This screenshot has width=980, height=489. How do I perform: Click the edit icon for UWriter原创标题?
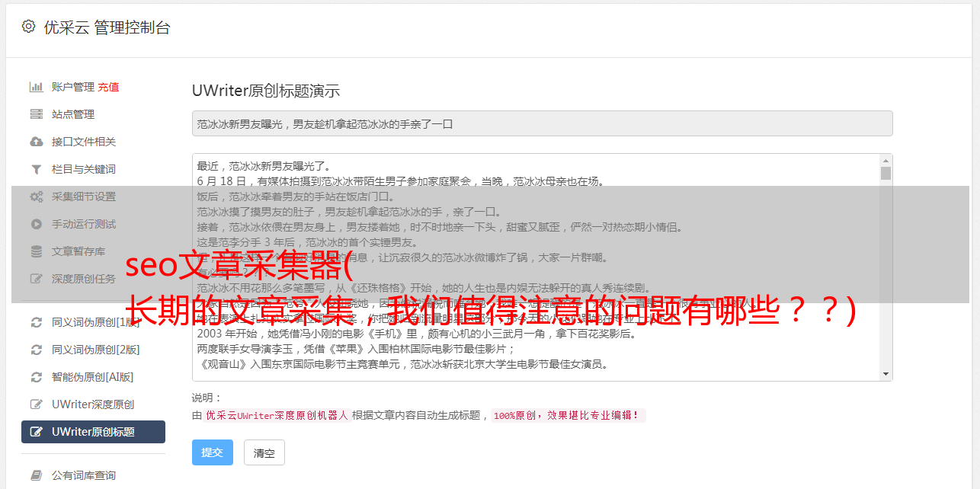[36, 432]
